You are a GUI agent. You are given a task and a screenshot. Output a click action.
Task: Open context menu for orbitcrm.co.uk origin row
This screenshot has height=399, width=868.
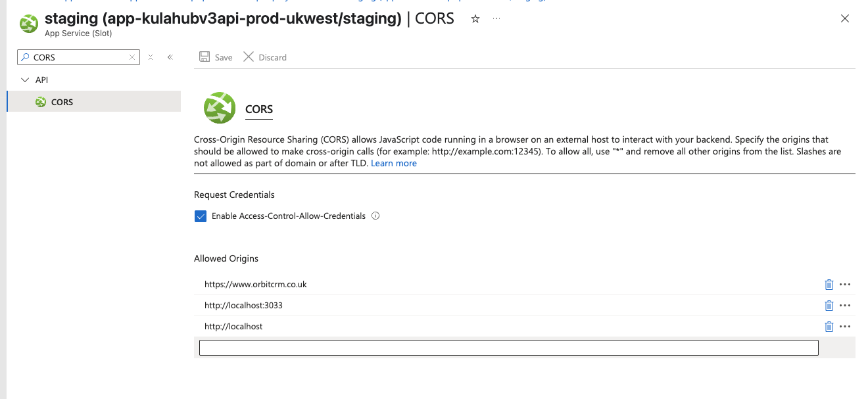click(x=846, y=284)
